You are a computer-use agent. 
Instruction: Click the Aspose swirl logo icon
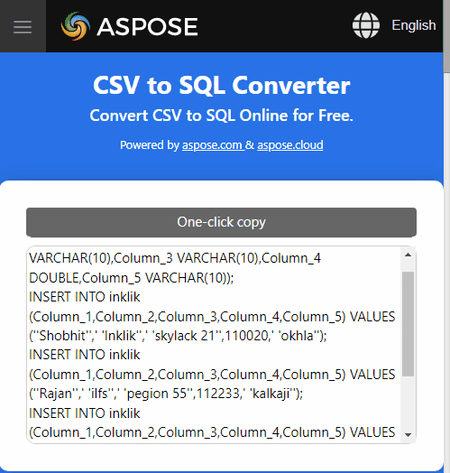(75, 26)
